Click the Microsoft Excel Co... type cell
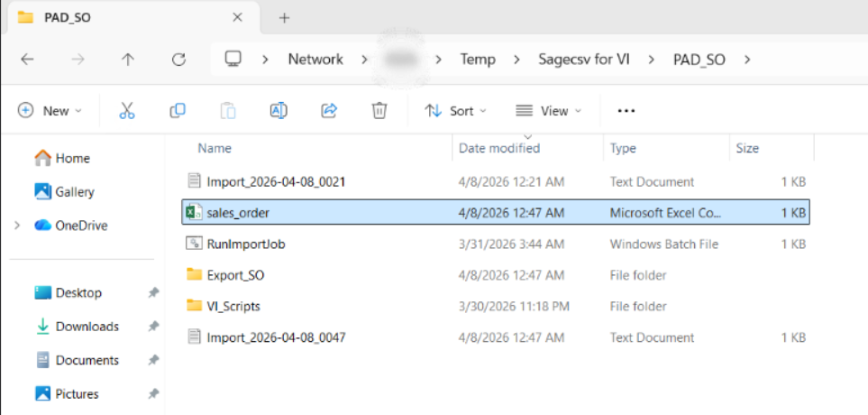Image resolution: width=868 pixels, height=415 pixels. pos(665,213)
